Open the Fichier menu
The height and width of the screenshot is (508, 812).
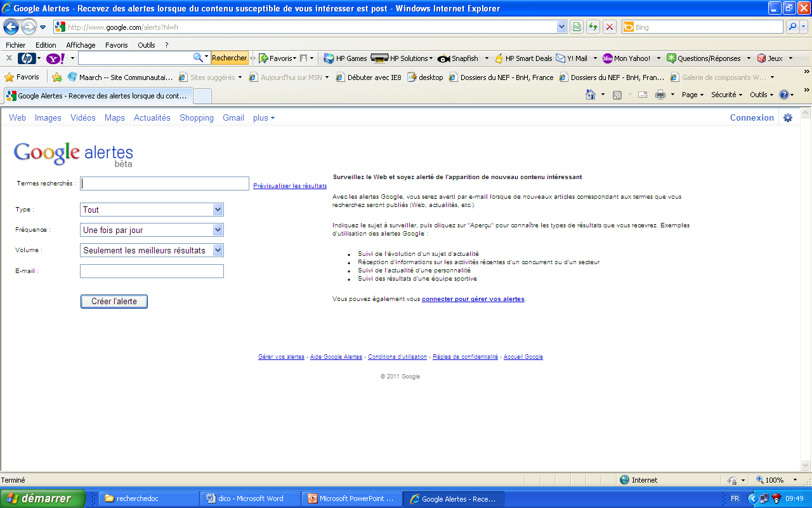tap(16, 45)
